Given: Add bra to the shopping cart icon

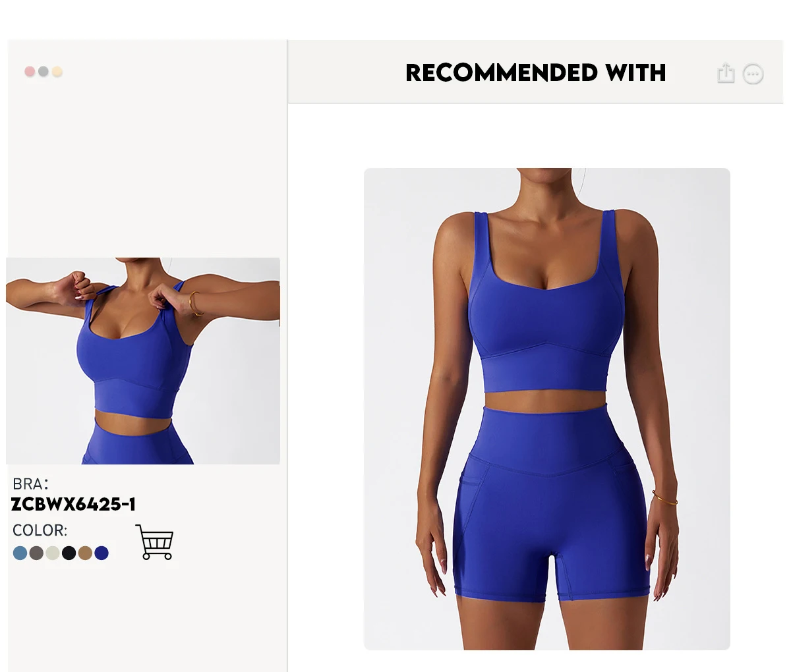Looking at the screenshot, I should click(x=154, y=542).
